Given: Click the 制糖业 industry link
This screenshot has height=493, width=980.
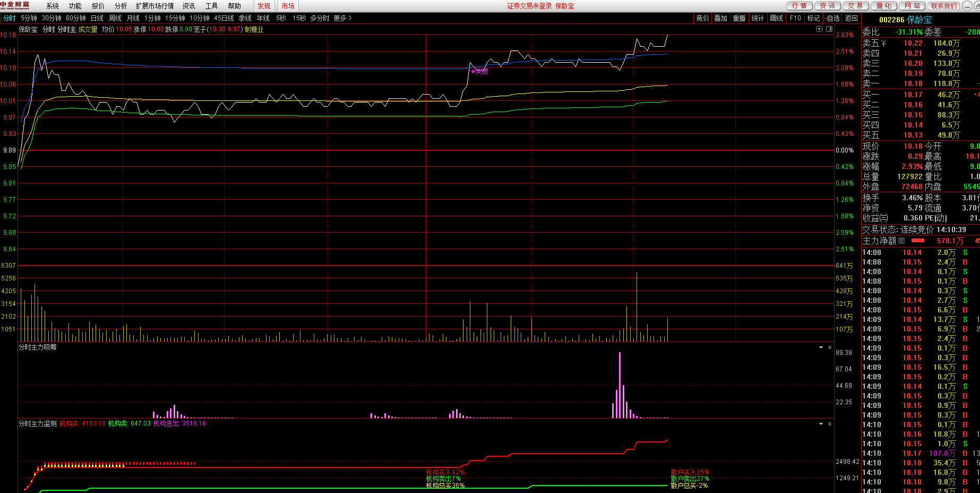Looking at the screenshot, I should [x=254, y=30].
